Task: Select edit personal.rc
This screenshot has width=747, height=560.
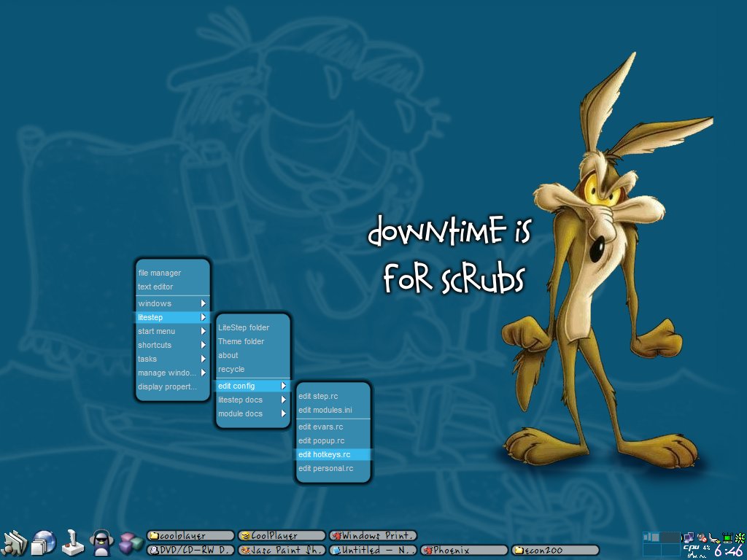Action: point(333,468)
